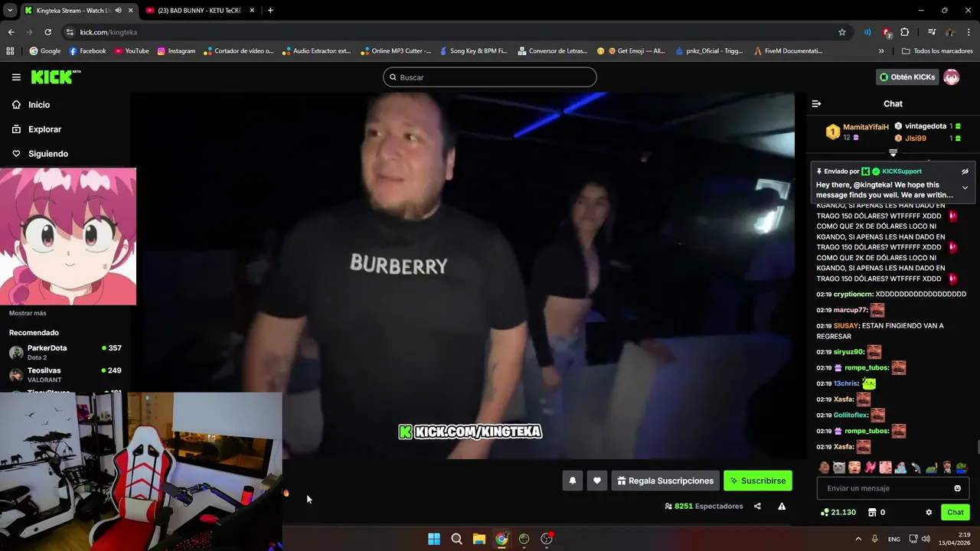980x551 pixels.
Task: Open the volume control in the system tray
Action: (x=926, y=539)
